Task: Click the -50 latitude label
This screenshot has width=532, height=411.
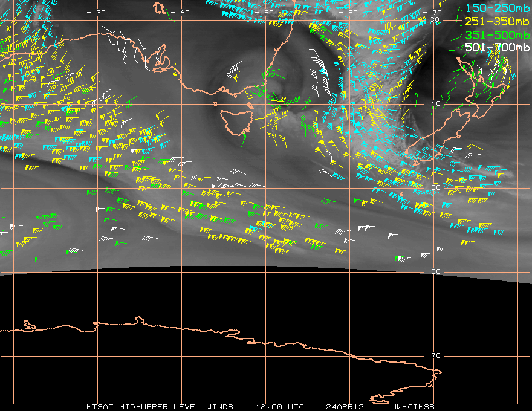Action: click(x=433, y=187)
